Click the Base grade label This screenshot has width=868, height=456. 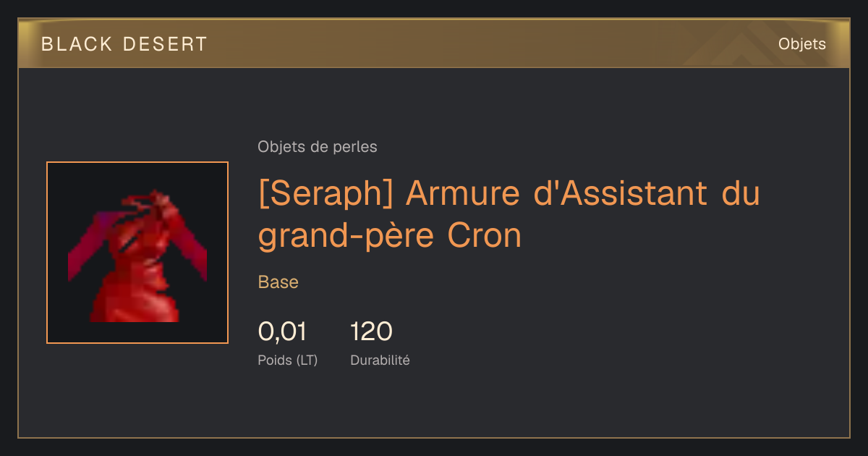pos(278,282)
